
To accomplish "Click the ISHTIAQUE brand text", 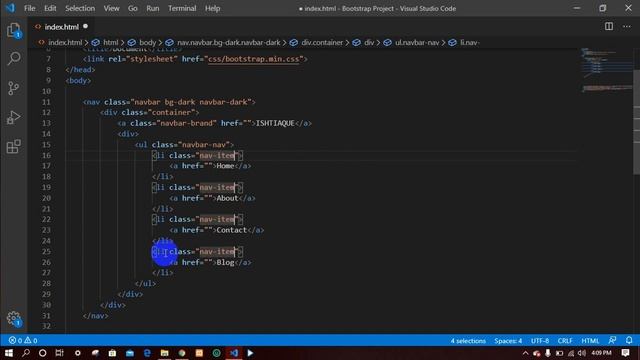I will [275, 123].
